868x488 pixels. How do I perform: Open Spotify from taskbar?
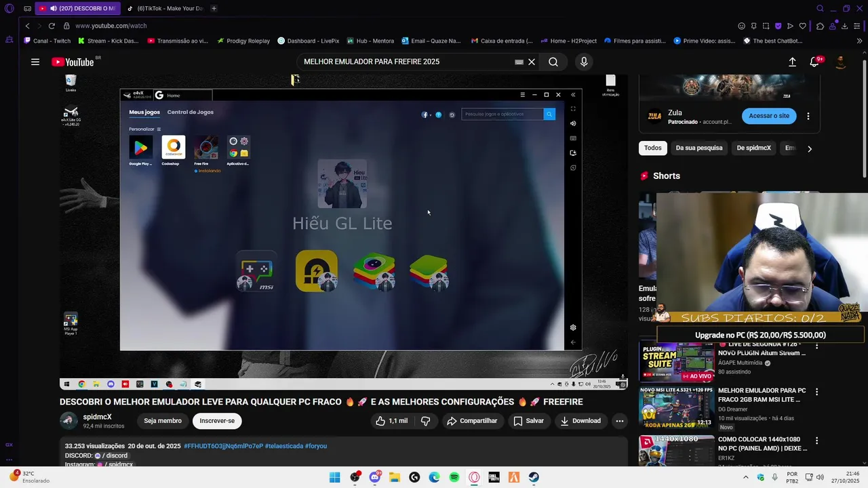pos(454,477)
